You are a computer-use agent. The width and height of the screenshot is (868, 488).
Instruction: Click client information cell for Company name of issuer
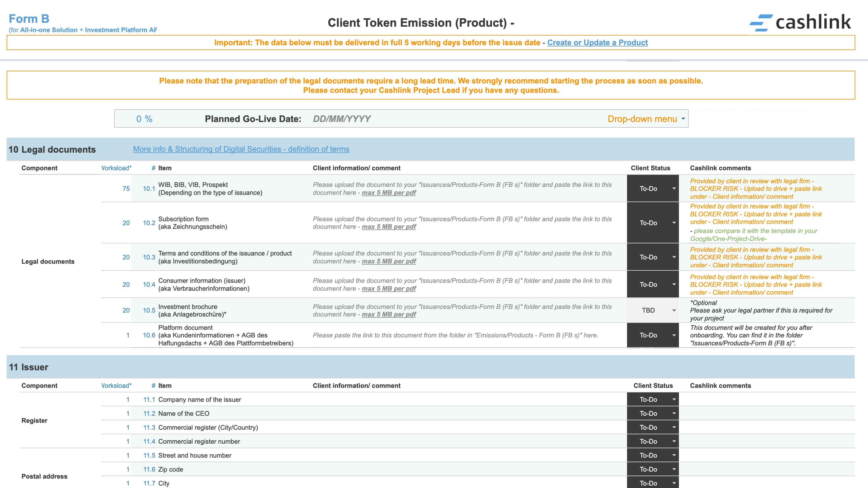(468, 399)
